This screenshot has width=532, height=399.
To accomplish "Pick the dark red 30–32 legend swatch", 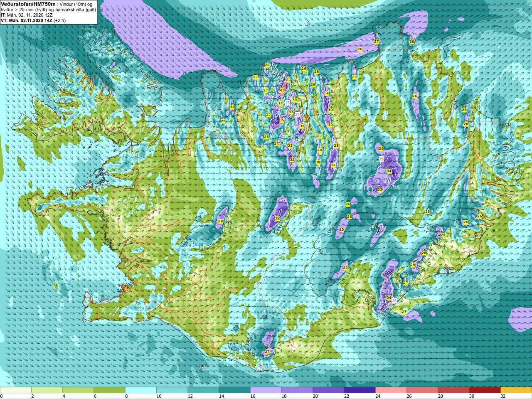I will [485, 390].
